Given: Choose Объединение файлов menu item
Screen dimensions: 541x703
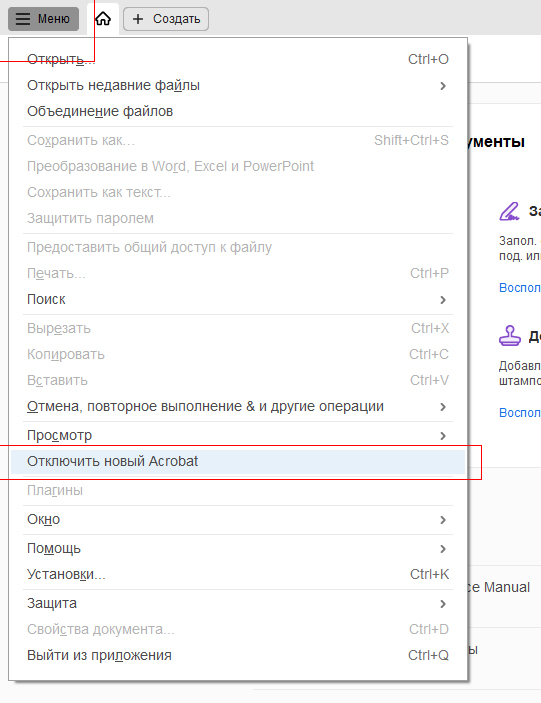Looking at the screenshot, I should (x=238, y=111).
